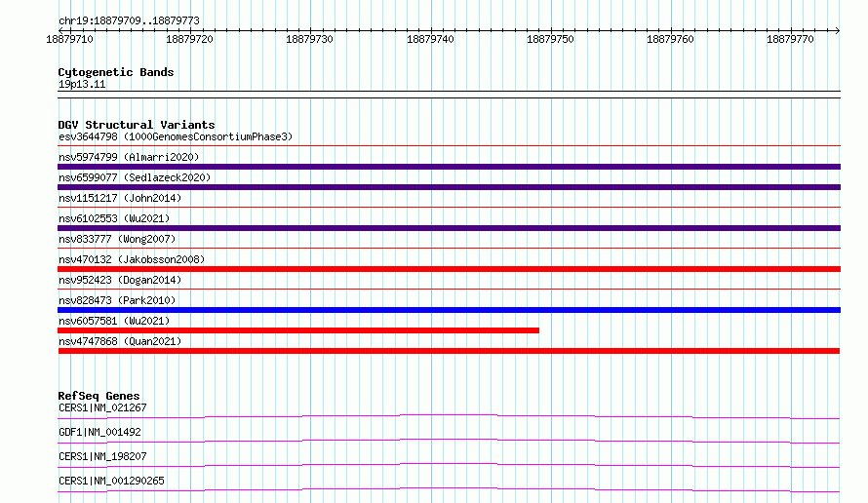
Task: Select the RefSeq Genes track title
Action: pos(99,396)
